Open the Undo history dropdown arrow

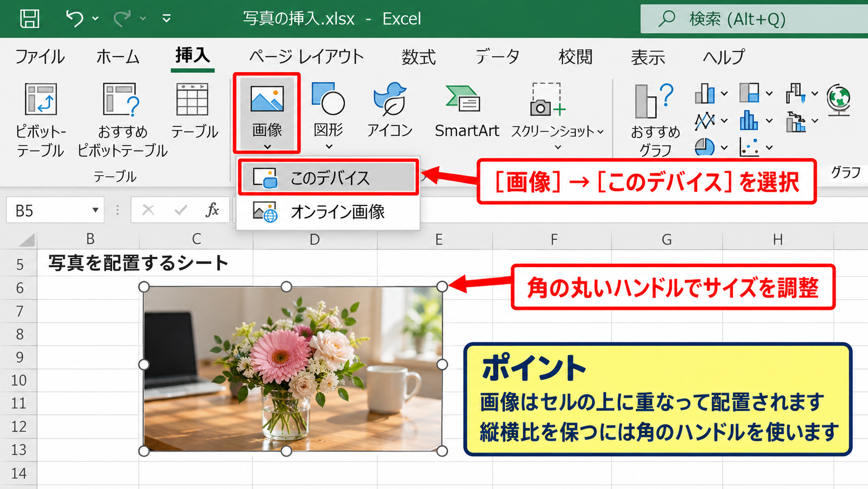coord(96,19)
